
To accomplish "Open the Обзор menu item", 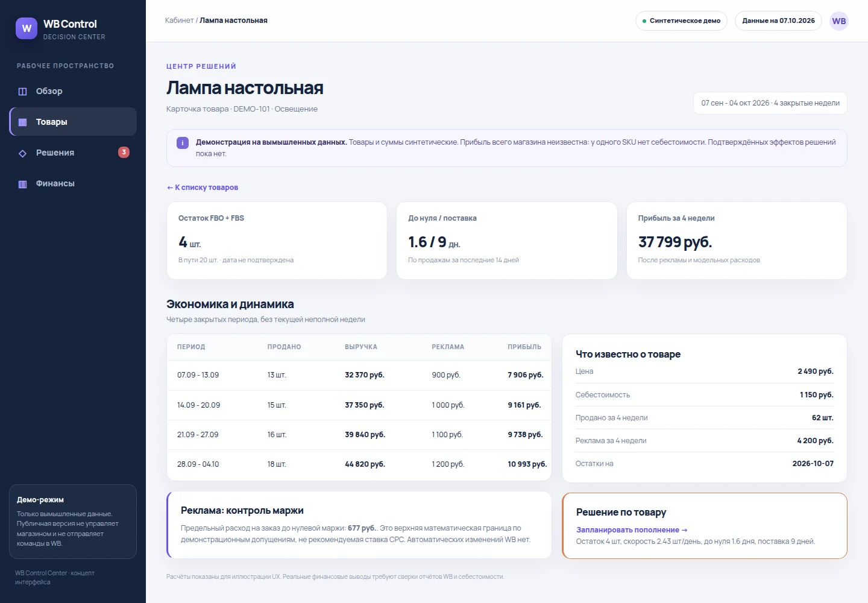I will (73, 92).
